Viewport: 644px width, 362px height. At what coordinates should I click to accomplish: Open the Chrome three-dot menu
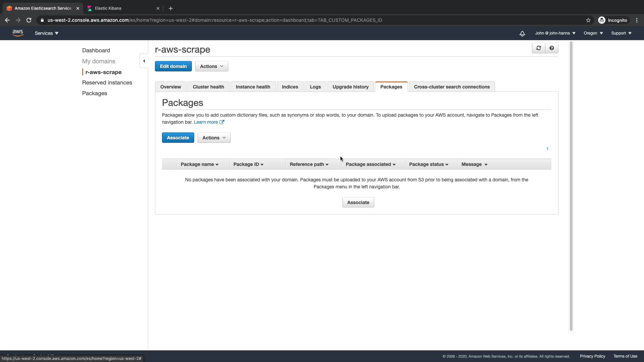coord(637,20)
